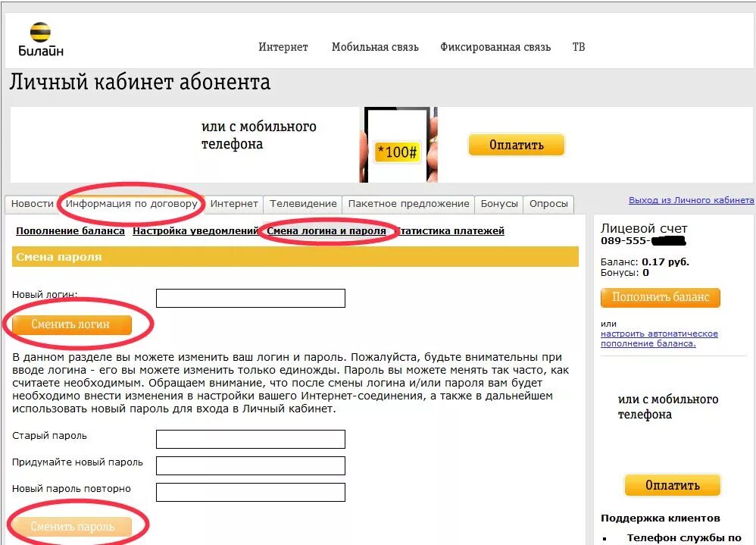
Task: Open Настройка уведомлений link
Action: (195, 230)
